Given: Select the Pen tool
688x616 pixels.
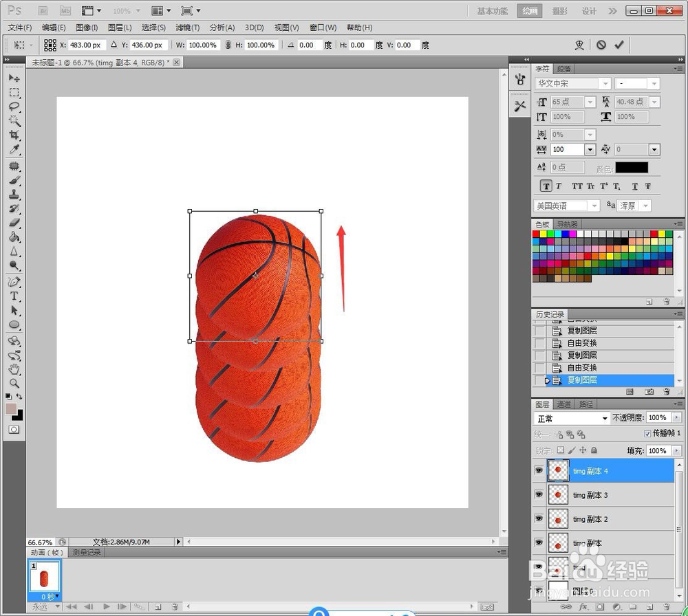Looking at the screenshot, I should [x=14, y=282].
